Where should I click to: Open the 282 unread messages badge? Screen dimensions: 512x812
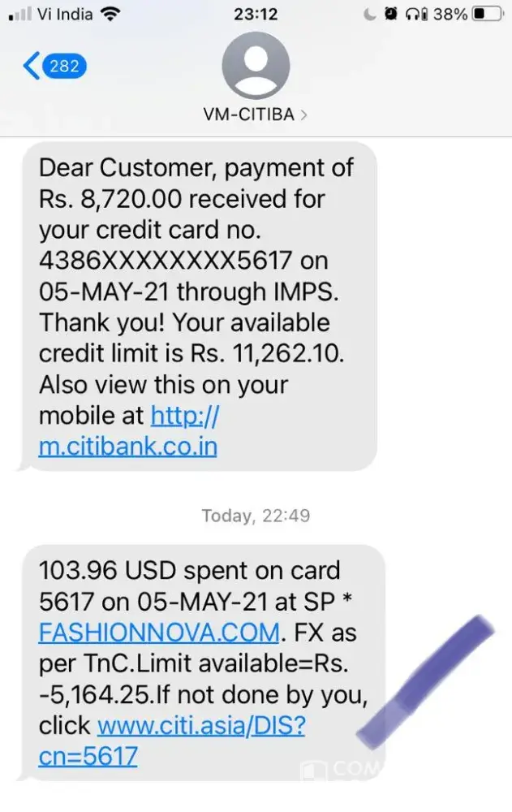[64, 66]
